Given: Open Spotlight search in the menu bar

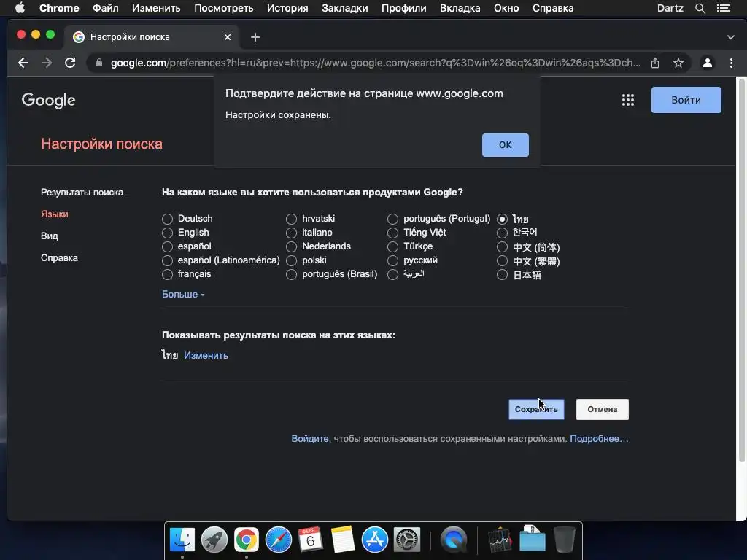Looking at the screenshot, I should (x=700, y=8).
